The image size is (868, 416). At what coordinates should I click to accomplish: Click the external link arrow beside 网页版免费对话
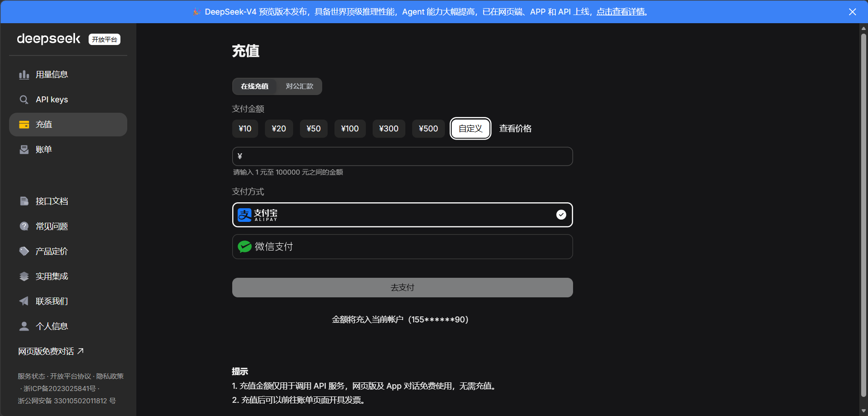coord(80,351)
